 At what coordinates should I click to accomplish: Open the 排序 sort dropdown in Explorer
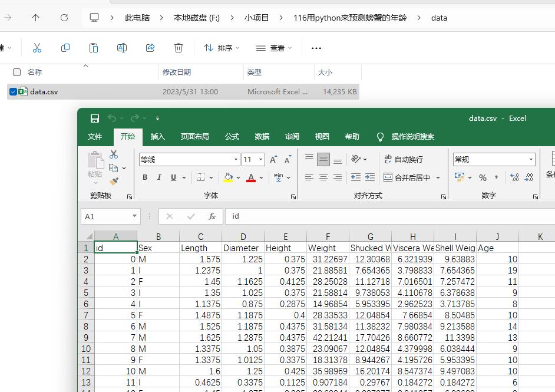222,48
